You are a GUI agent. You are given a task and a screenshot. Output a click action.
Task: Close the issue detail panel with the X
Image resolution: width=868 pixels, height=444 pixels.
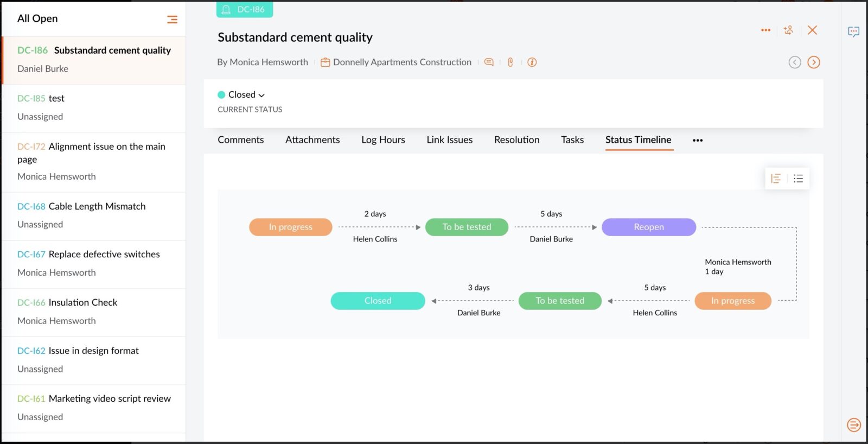click(x=812, y=30)
